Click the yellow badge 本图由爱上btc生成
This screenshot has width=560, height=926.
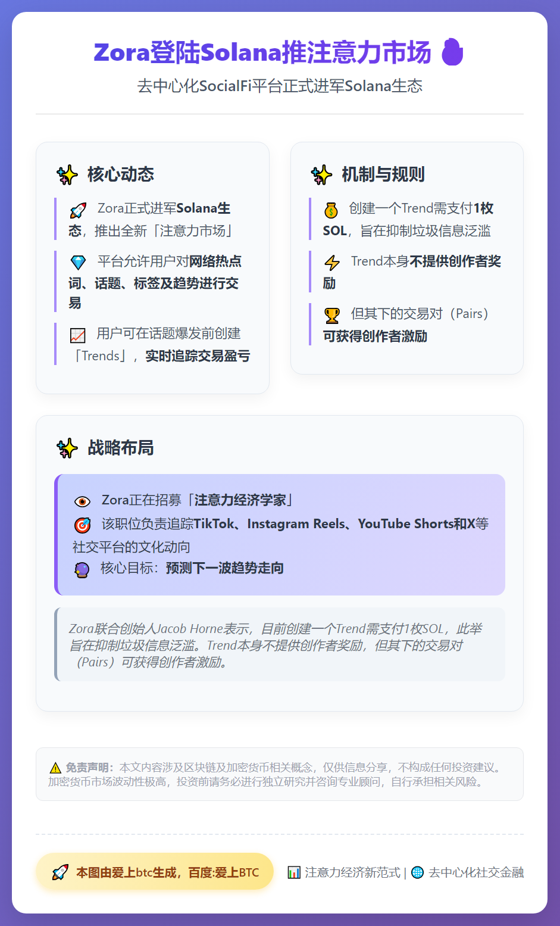click(x=155, y=872)
